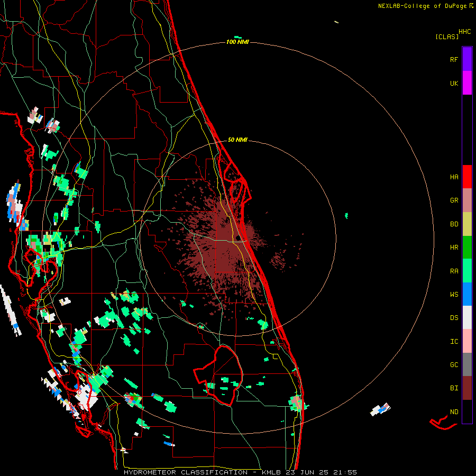Click the 'HYDROMETEOR CLASSIFICATION' title text
This screenshot has height=476, width=476.
[186, 472]
